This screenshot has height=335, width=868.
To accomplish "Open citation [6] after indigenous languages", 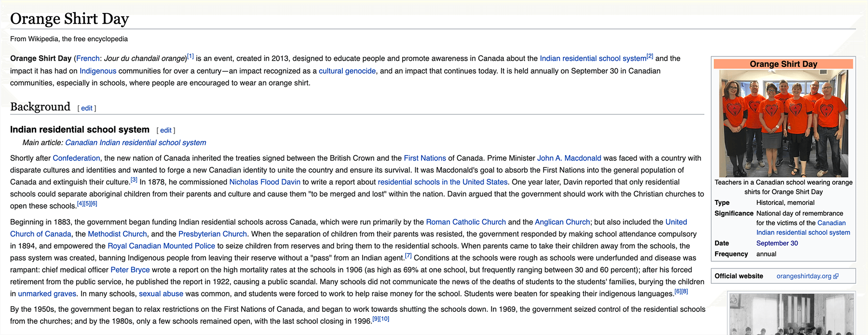I will (678, 292).
